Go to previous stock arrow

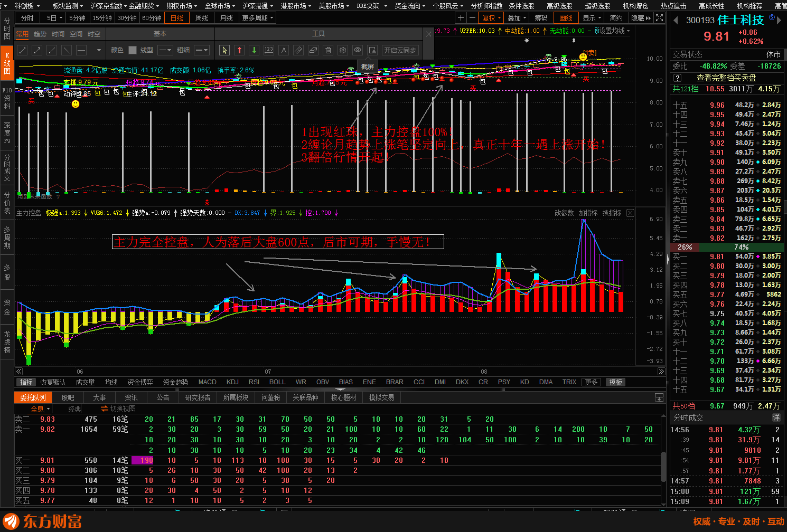676,20
